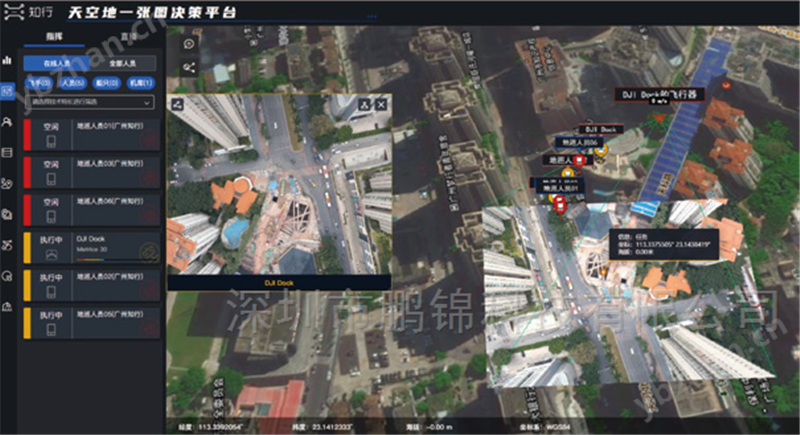Click the share icon in video popup

(x=177, y=104)
